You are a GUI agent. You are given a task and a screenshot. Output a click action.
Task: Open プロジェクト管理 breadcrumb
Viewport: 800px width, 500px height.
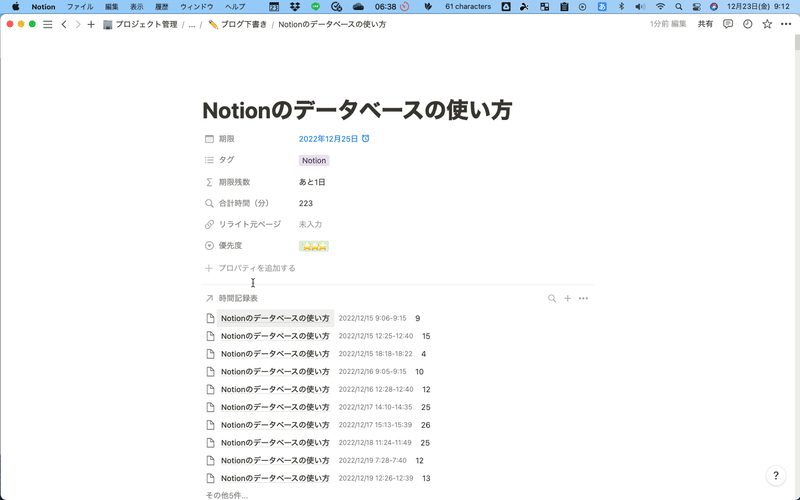tap(140, 24)
